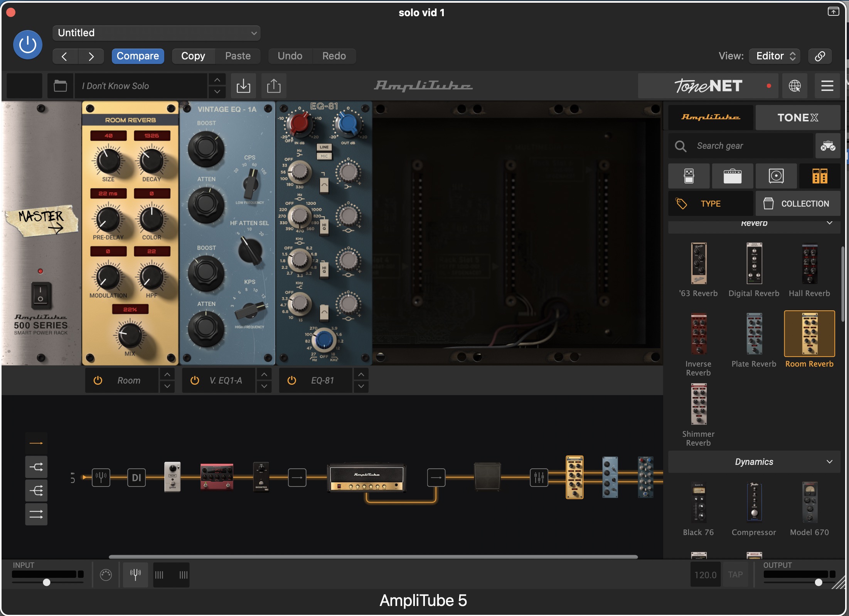Select the cabinet block in signal chain

click(x=487, y=476)
